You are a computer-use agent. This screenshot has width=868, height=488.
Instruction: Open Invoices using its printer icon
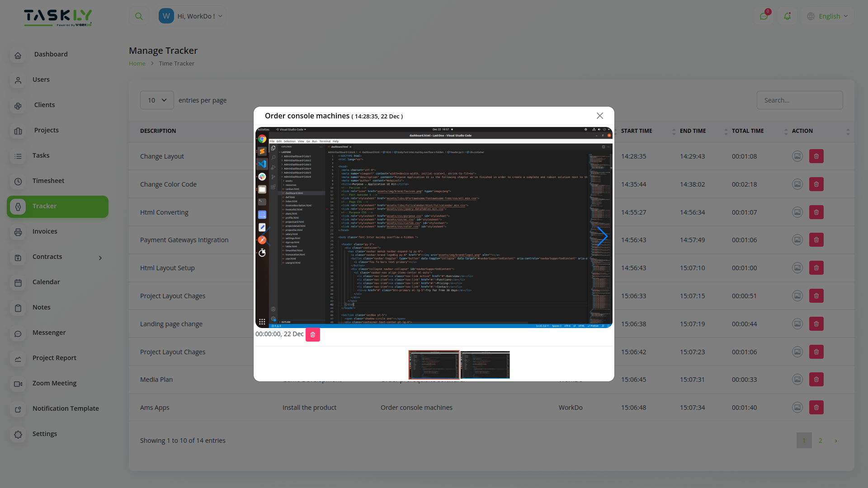point(18,232)
